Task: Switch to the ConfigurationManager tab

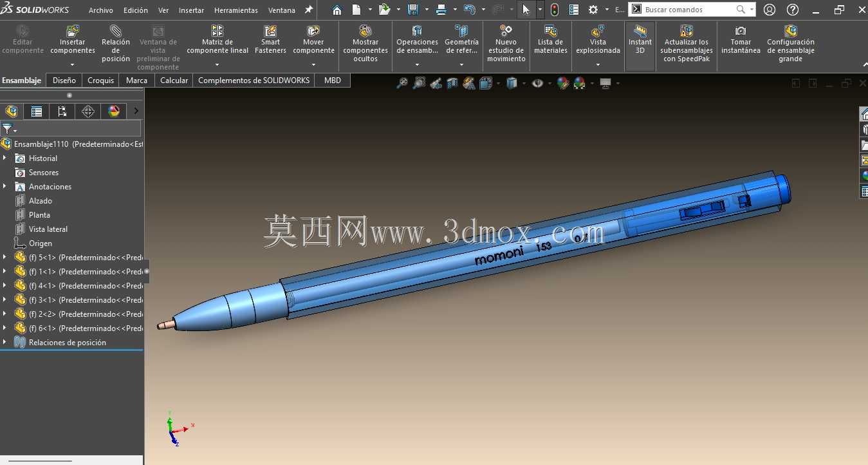Action: (62, 111)
